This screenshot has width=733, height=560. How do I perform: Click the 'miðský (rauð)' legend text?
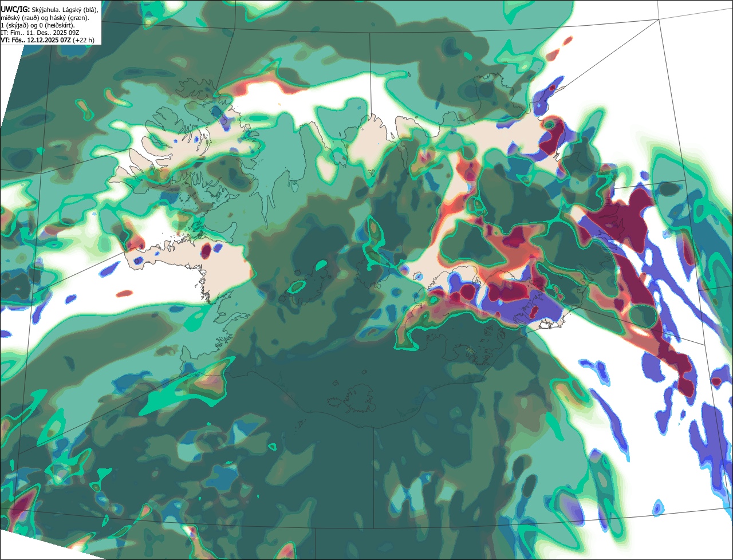click(20, 18)
